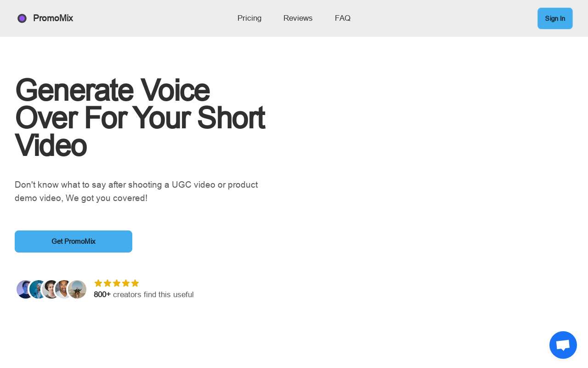Open the FAQ nav link

[x=343, y=18]
